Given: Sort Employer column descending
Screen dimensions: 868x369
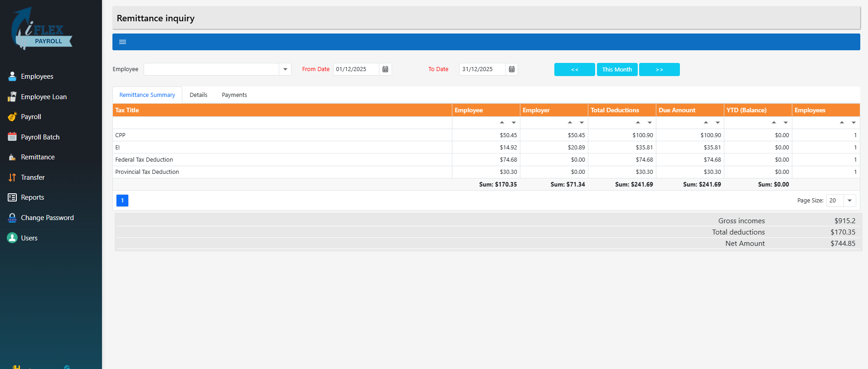Looking at the screenshot, I should (582, 123).
